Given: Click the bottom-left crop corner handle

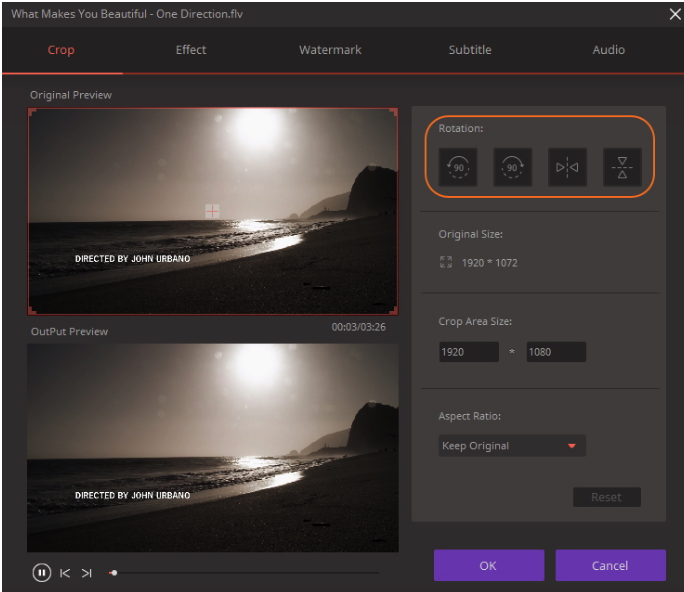Looking at the screenshot, I should point(32,310).
